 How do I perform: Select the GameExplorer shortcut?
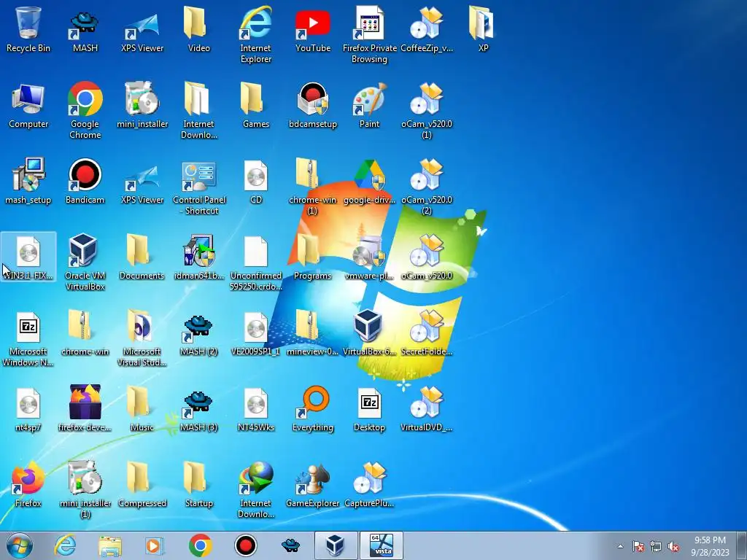pyautogui.click(x=312, y=484)
